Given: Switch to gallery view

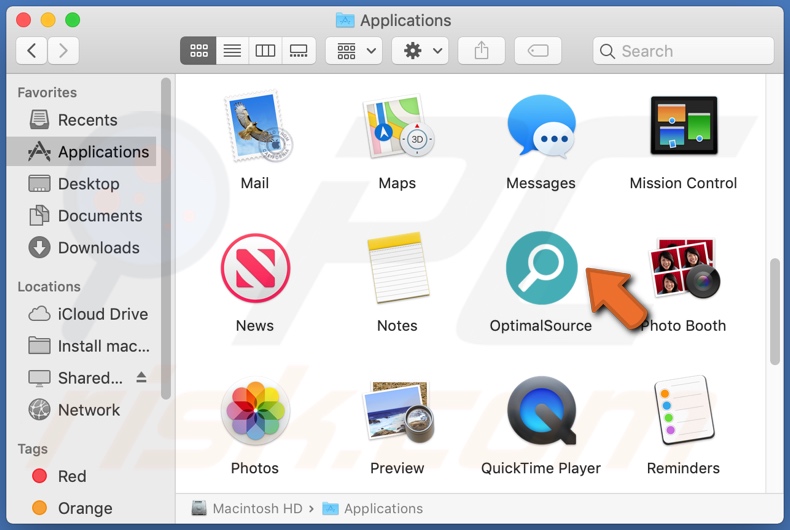Looking at the screenshot, I should [299, 50].
